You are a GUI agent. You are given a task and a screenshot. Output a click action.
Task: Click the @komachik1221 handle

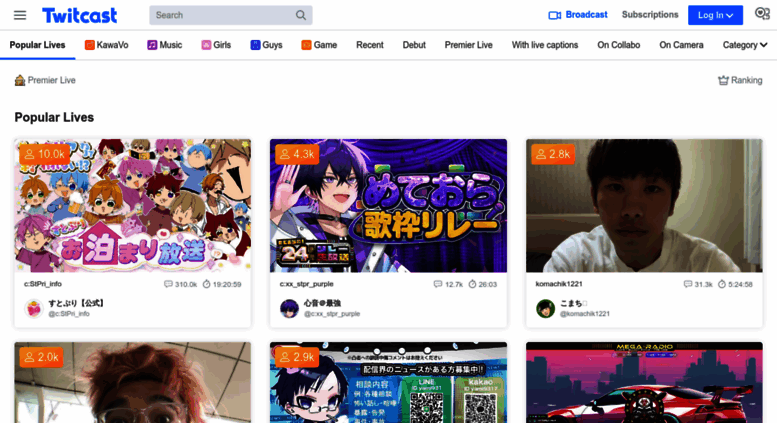[585, 314]
